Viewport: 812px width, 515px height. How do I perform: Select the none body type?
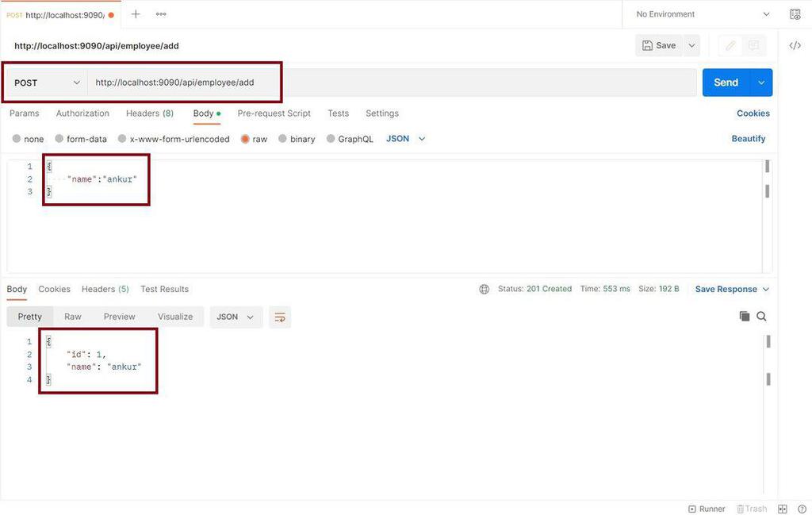28,139
